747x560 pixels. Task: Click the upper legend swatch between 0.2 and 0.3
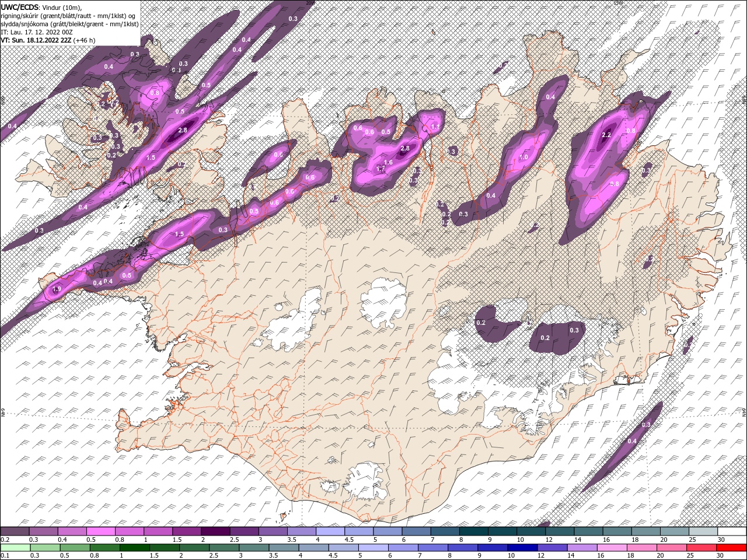pos(16,531)
